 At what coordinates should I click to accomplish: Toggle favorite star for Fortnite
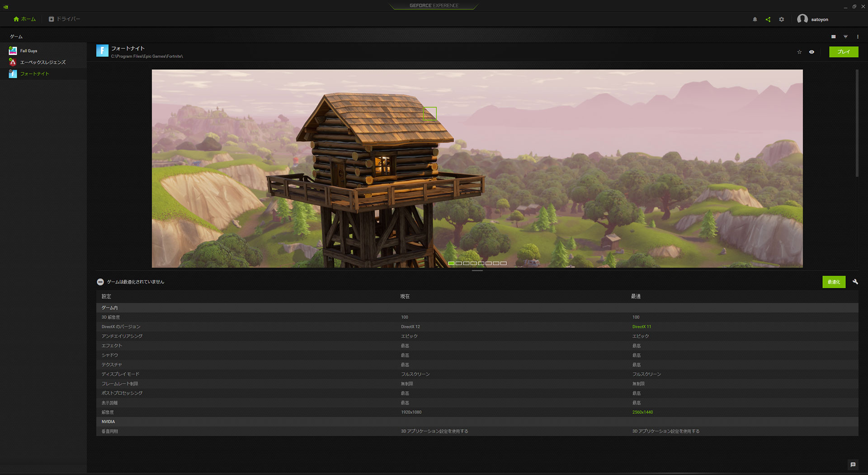pos(799,52)
